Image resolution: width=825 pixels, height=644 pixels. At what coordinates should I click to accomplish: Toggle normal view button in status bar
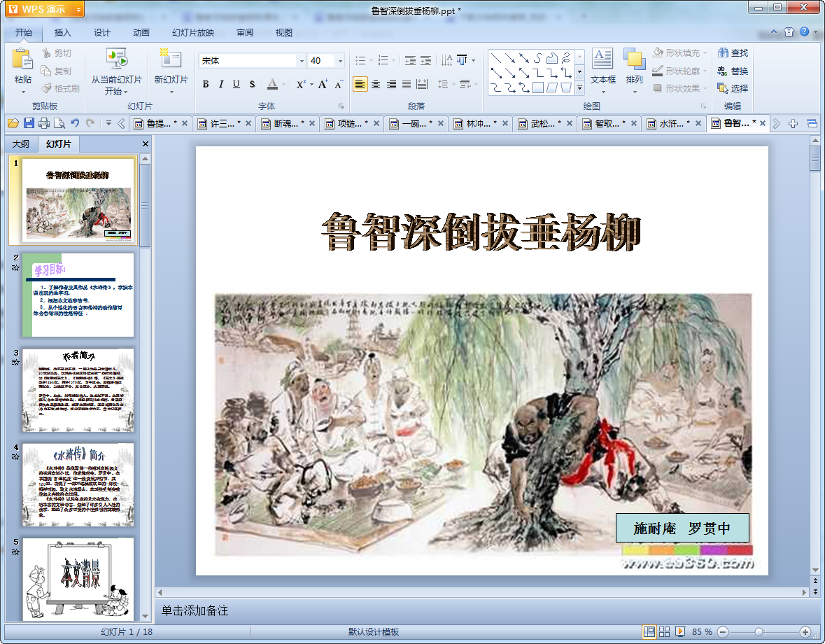coord(649,632)
